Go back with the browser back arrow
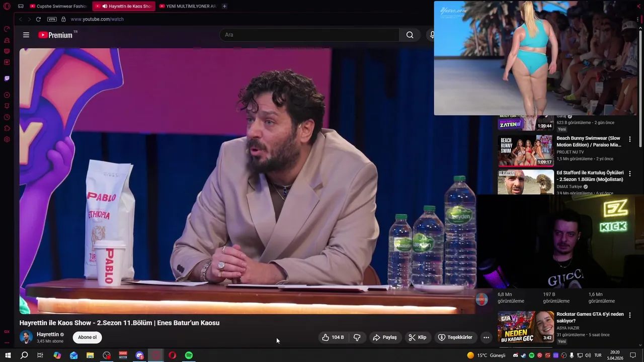Image resolution: width=644 pixels, height=362 pixels. point(20,19)
